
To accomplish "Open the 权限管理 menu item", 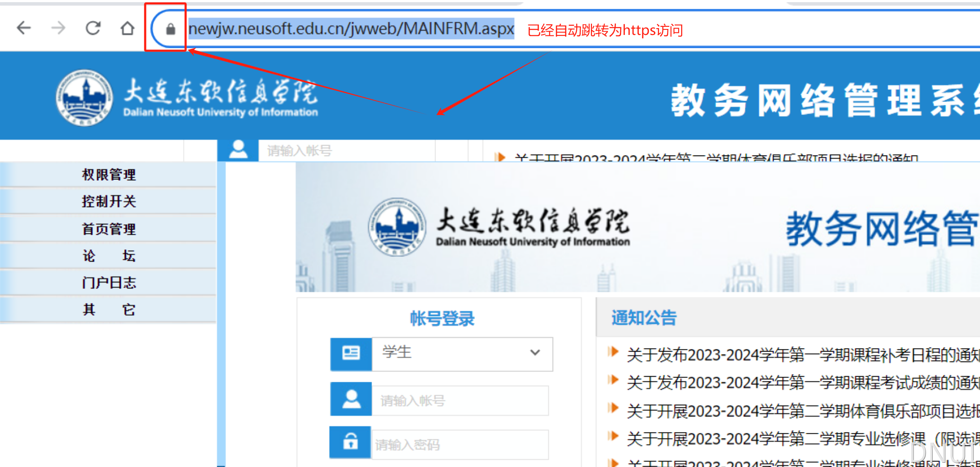I will click(x=109, y=174).
